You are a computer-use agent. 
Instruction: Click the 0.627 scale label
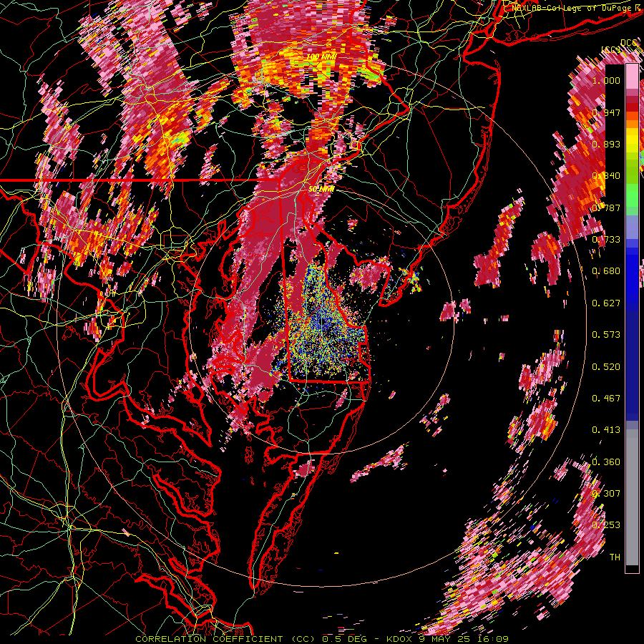point(606,303)
